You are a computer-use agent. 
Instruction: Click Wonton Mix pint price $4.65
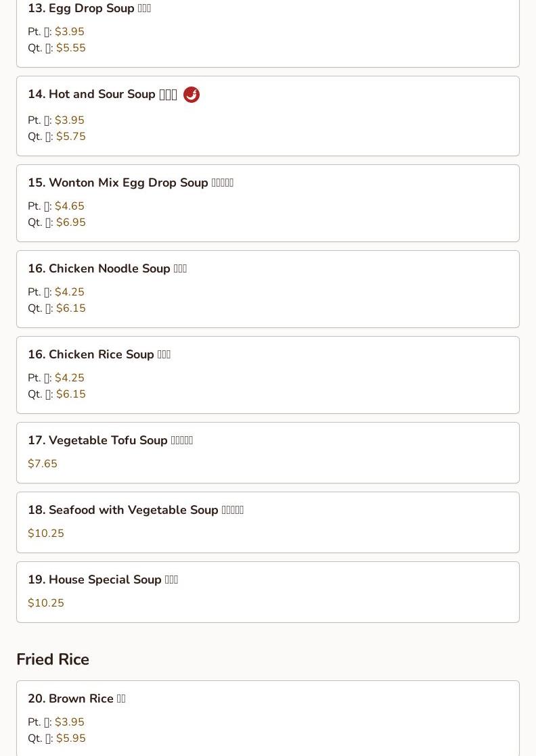70,206
